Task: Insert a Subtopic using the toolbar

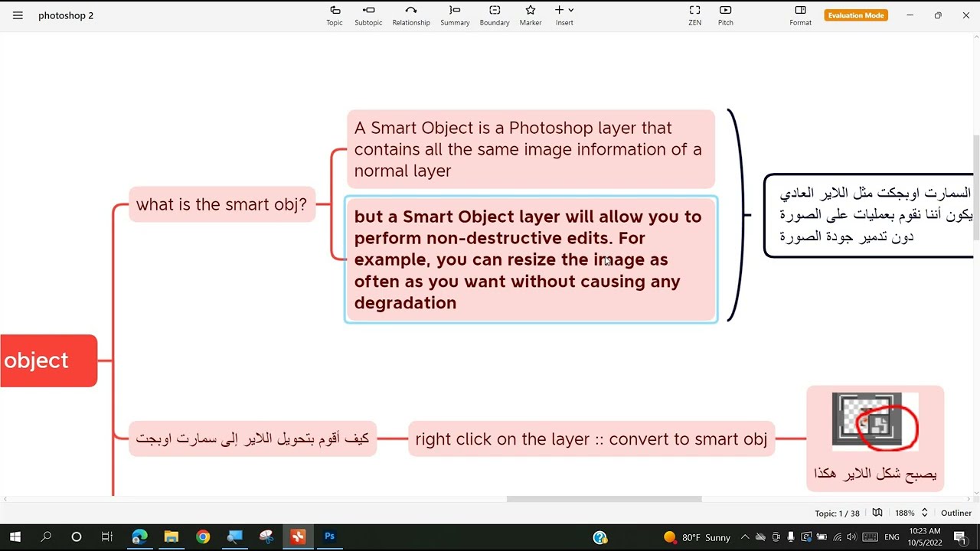Action: click(x=368, y=15)
